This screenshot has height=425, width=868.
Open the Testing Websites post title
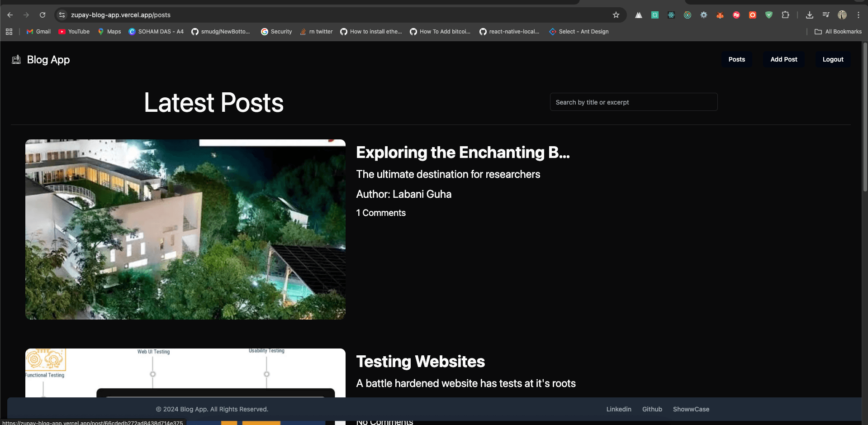click(421, 362)
